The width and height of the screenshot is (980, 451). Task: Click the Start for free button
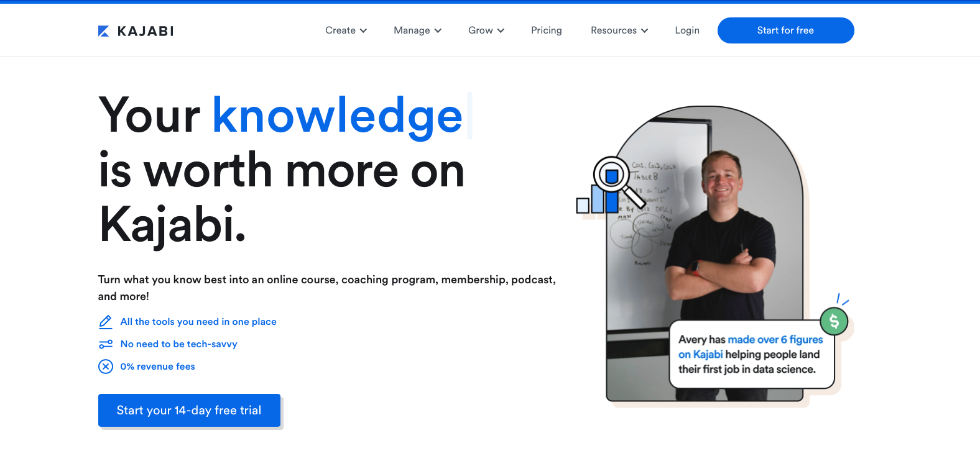coord(785,30)
